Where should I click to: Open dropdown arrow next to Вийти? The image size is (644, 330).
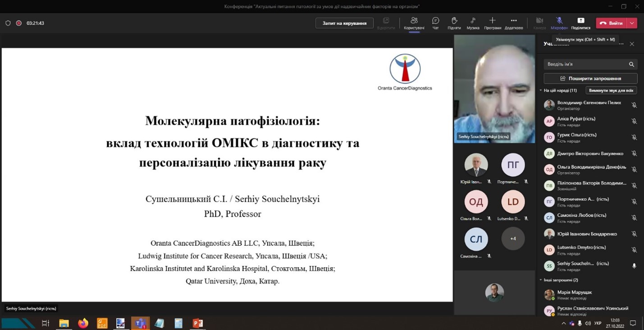(632, 23)
